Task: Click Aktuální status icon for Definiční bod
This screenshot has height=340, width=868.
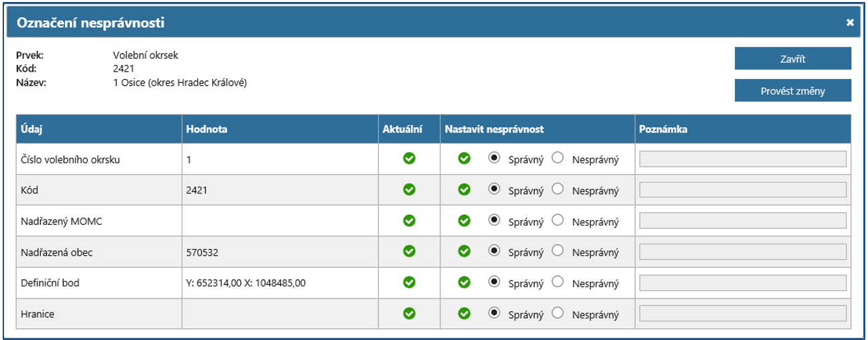Action: pyautogui.click(x=409, y=282)
